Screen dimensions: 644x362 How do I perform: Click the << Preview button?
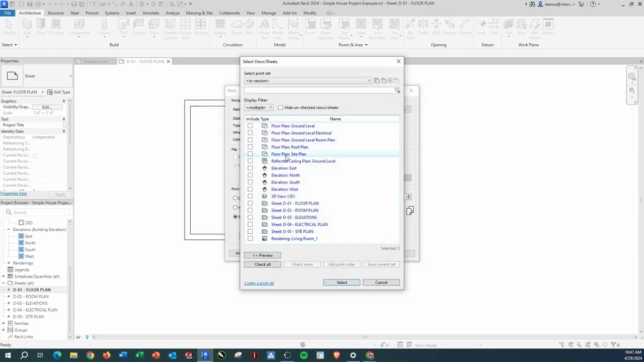263,255
